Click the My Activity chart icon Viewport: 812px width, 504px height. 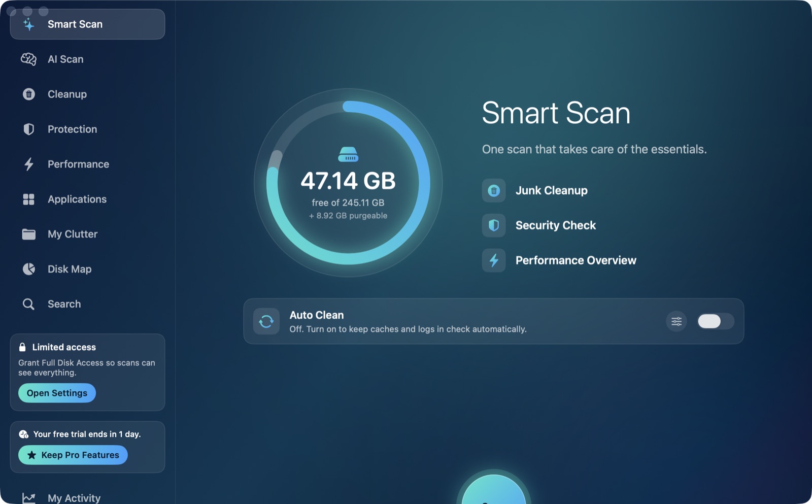(x=29, y=498)
